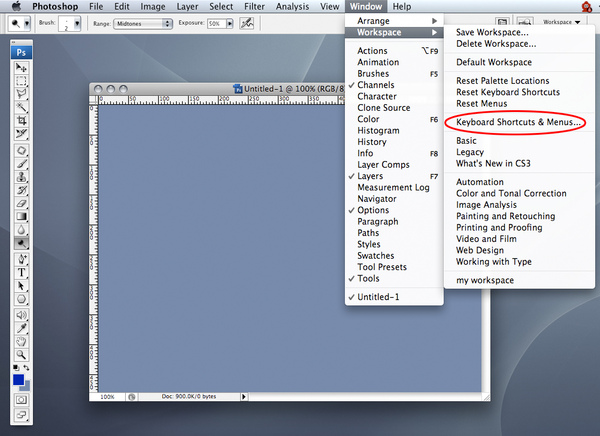600x436 pixels.
Task: Select the Crop tool
Action: (21, 121)
